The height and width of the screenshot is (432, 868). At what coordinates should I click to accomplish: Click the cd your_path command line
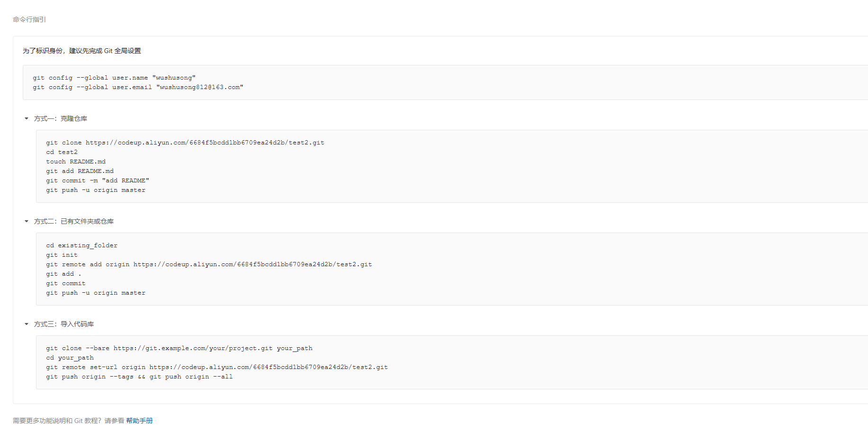click(x=70, y=358)
